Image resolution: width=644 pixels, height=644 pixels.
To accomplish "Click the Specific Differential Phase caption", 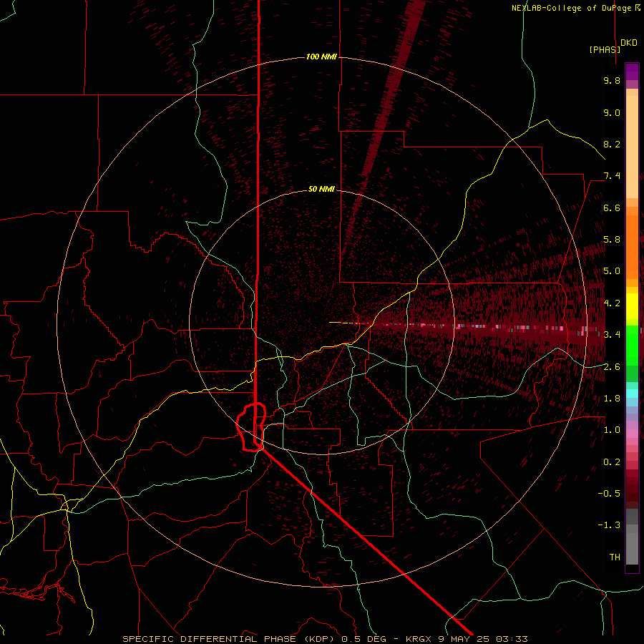I will (x=325, y=639).
